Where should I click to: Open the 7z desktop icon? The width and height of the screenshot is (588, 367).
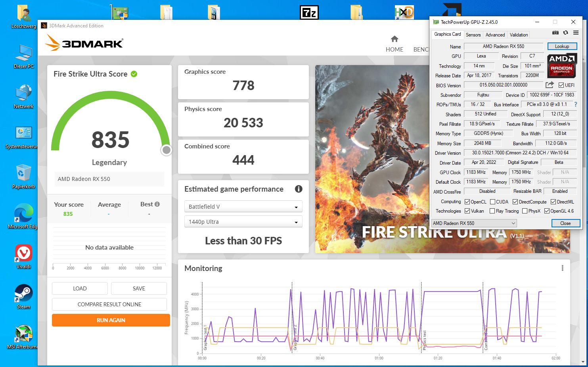309,12
